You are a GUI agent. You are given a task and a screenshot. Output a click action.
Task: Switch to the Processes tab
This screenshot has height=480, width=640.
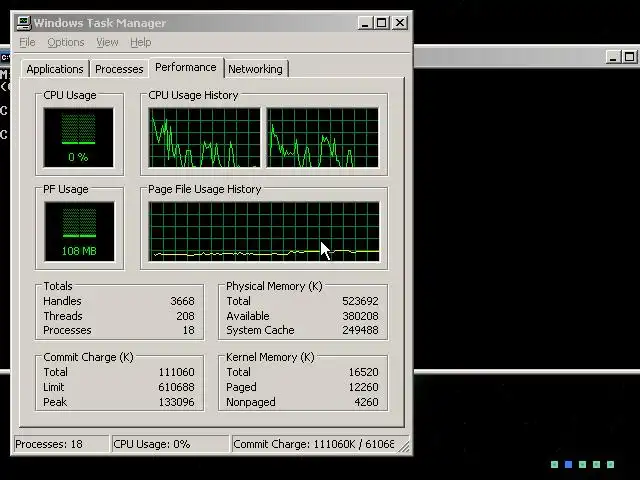tap(119, 69)
